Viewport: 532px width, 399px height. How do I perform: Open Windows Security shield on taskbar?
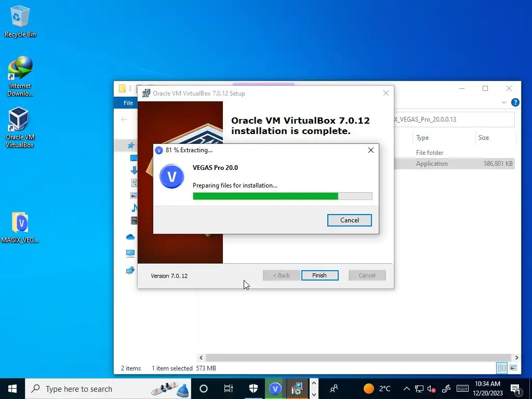(x=254, y=389)
